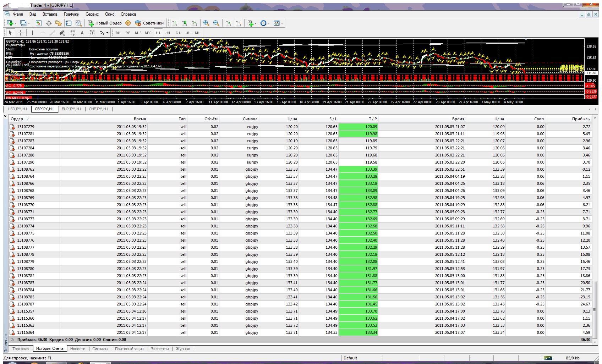Open the Profiles icon in the toolbar
The image size is (602, 364).
[x=23, y=23]
